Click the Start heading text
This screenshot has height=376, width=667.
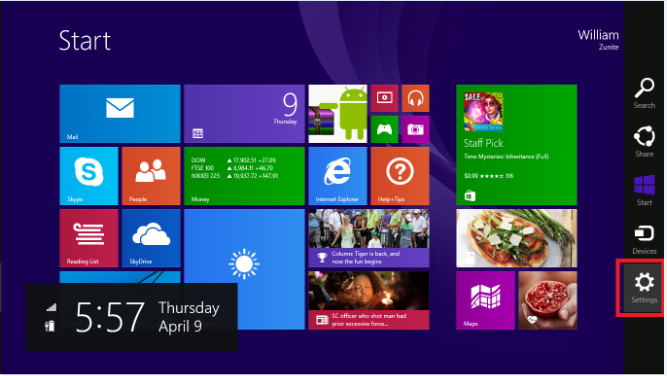coord(85,41)
